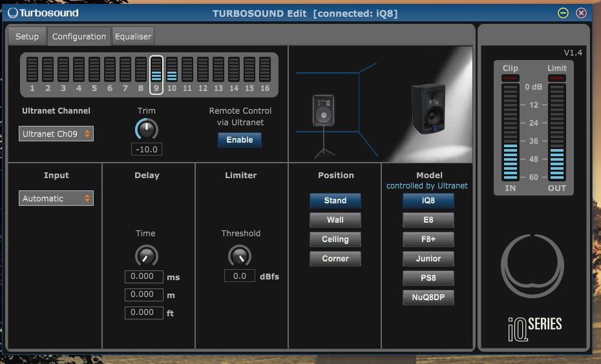The width and height of the screenshot is (601, 364).
Task: Minimize the Turbosound Edit window
Action: click(563, 13)
